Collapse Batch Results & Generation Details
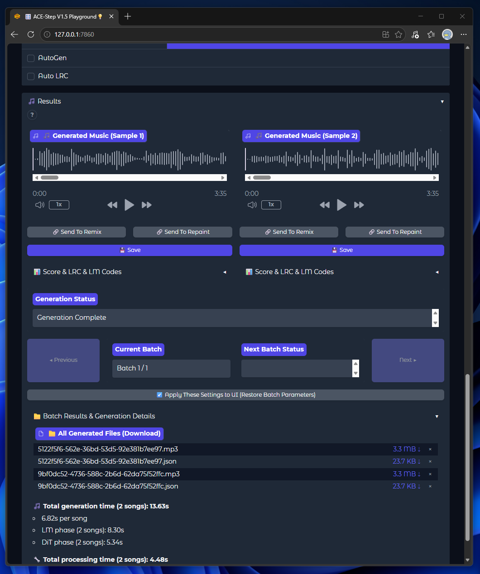This screenshot has width=480, height=574. point(437,416)
